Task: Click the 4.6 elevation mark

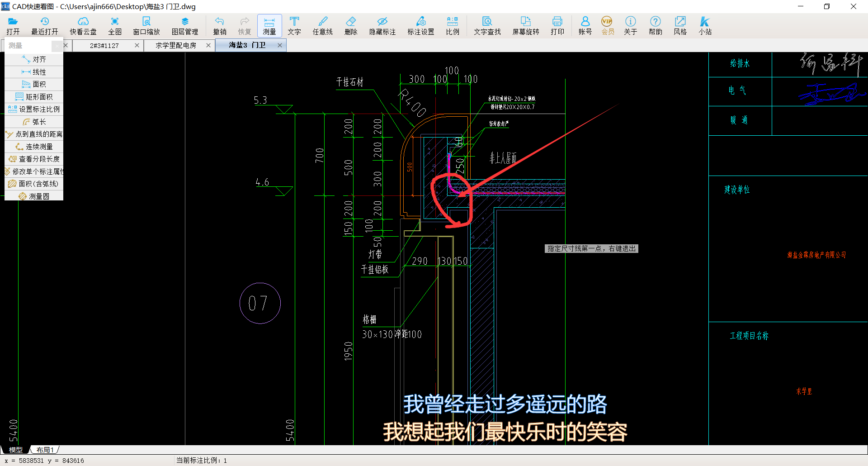Action: (262, 182)
